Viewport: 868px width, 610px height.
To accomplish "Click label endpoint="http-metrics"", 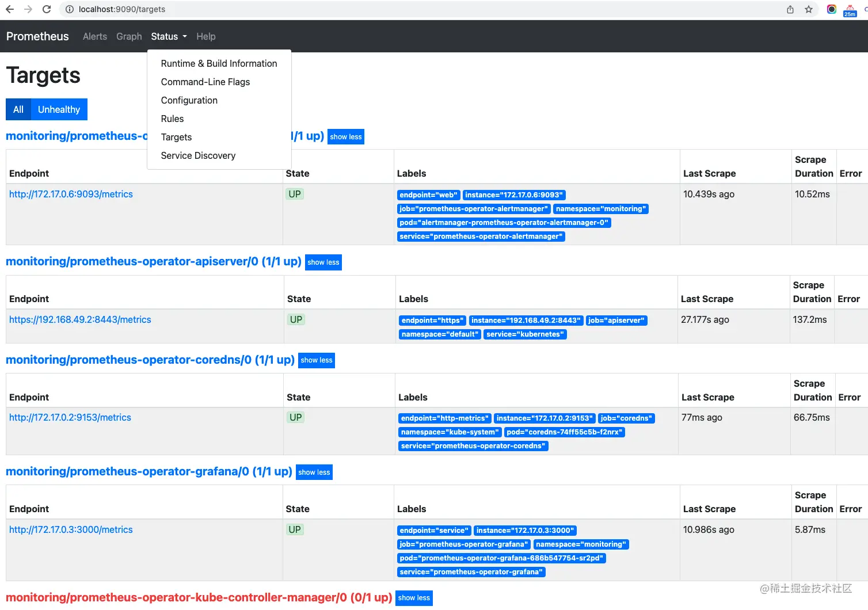I will pos(445,418).
